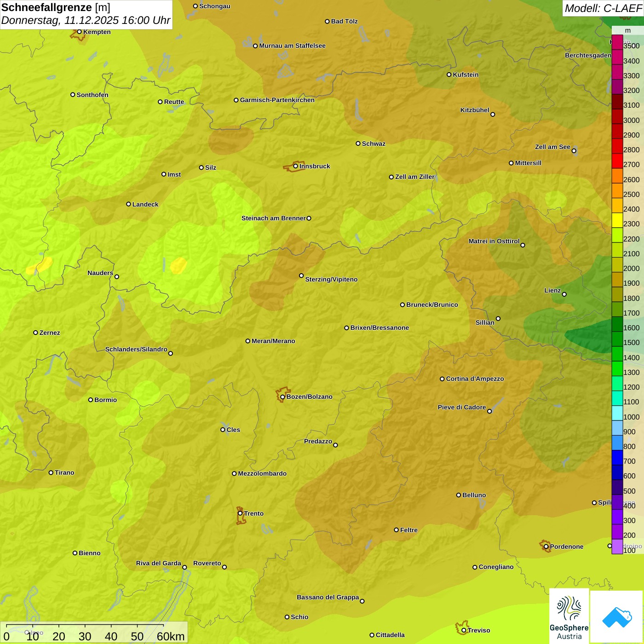Click the Bad Tölz label
Screen dimensions: 644x644
coord(345,21)
